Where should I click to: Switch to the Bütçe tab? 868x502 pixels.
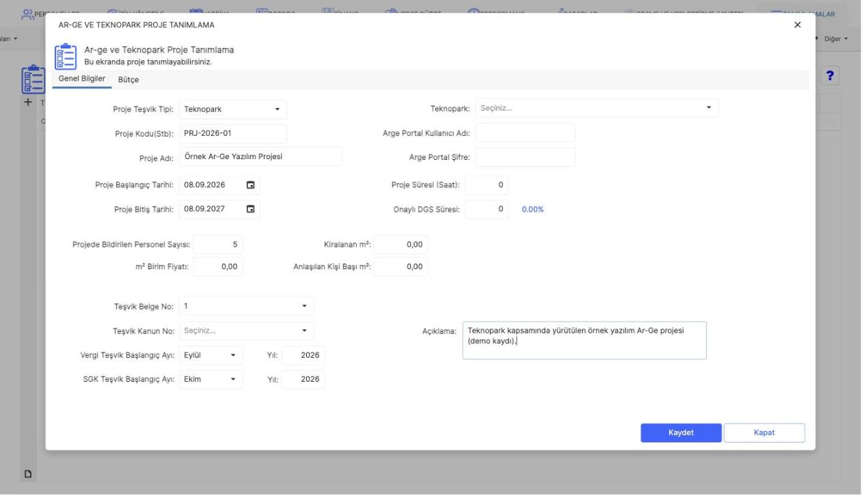pyautogui.click(x=128, y=80)
